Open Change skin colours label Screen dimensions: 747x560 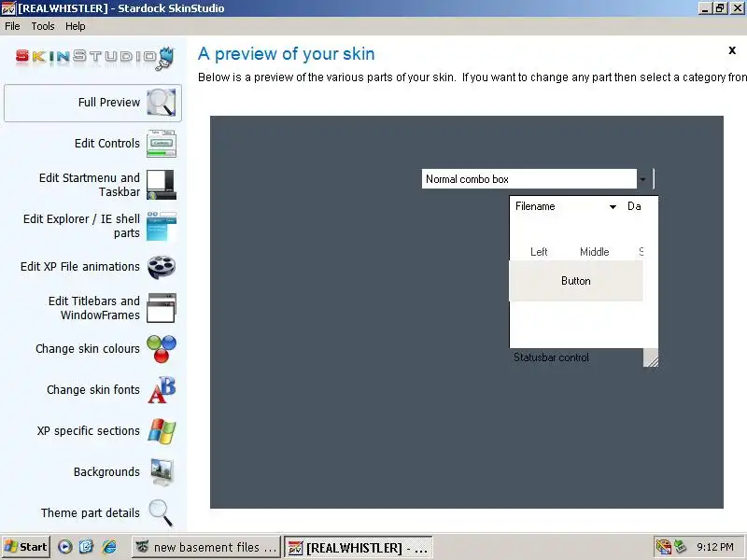click(88, 348)
